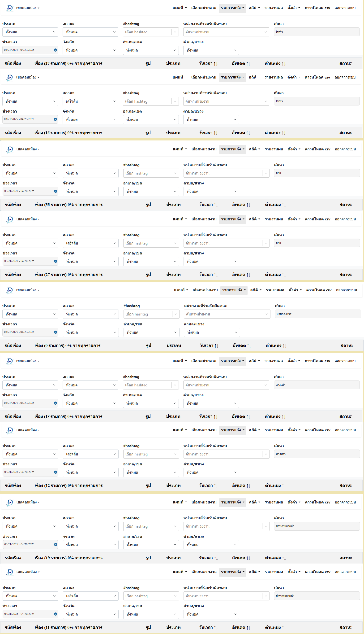Open the รายการแจ้ง menu in the 33 รายการ panel

233,149
